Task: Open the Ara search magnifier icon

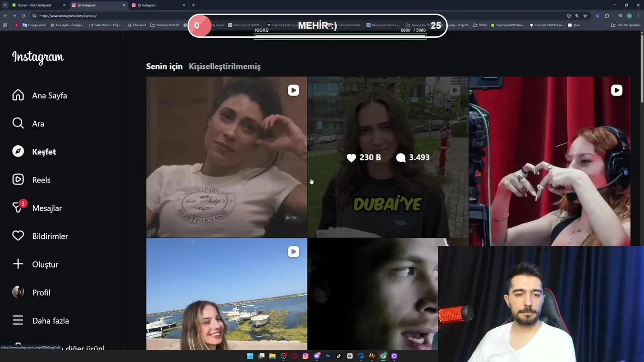Action: pyautogui.click(x=18, y=124)
